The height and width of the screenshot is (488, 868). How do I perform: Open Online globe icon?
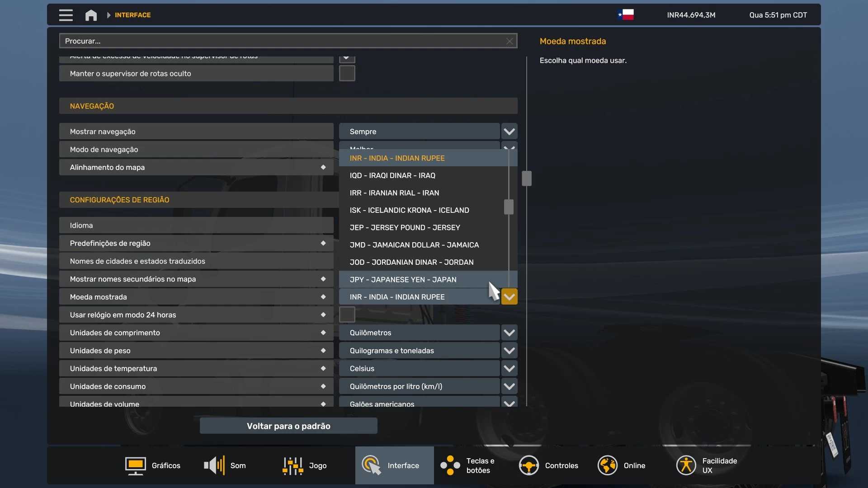(x=607, y=465)
